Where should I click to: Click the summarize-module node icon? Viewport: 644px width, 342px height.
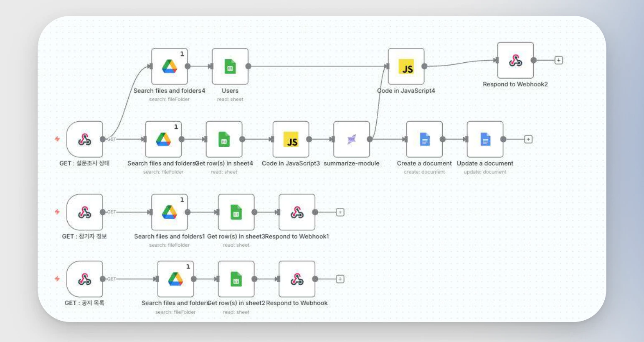pos(351,139)
